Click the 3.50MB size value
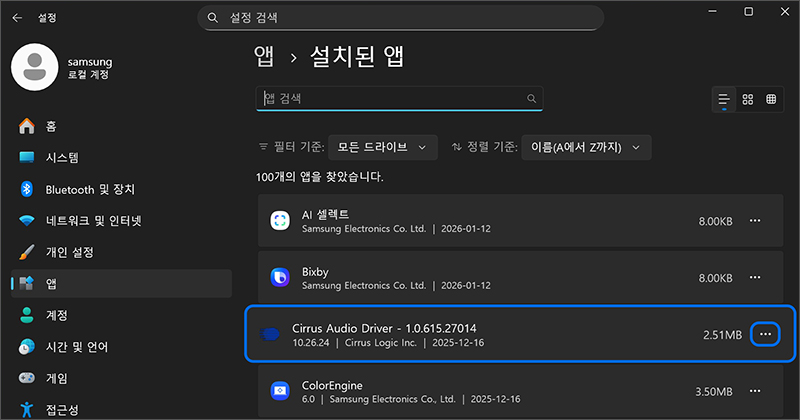 coord(714,392)
